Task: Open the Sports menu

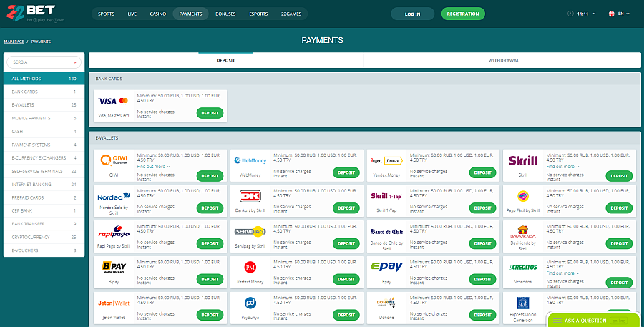Action: click(x=107, y=14)
